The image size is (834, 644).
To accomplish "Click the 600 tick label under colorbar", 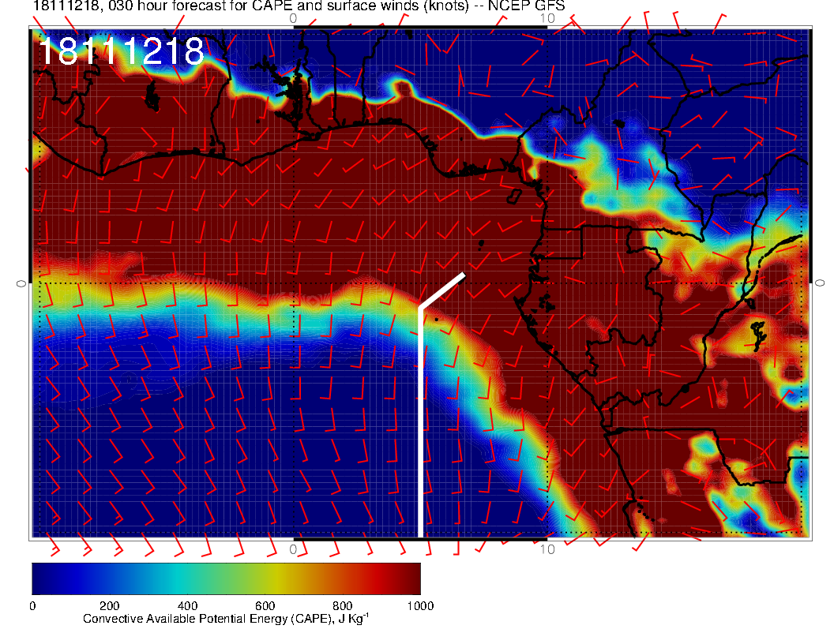I will [x=265, y=606].
